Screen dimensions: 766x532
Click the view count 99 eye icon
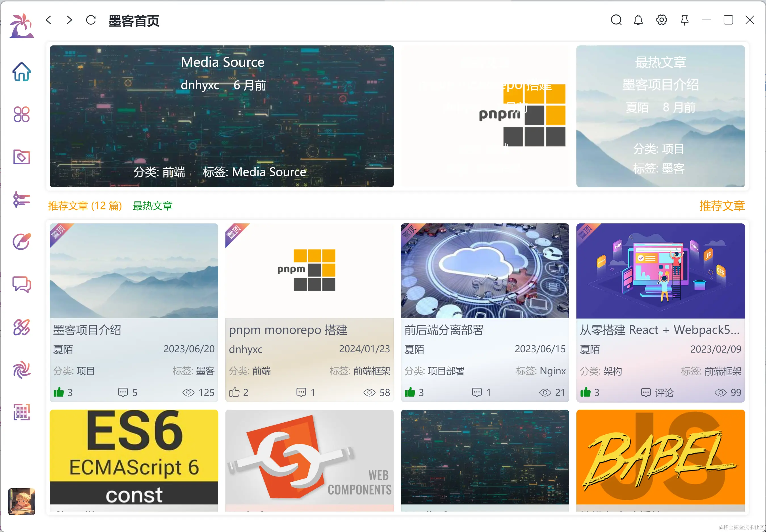pyautogui.click(x=720, y=393)
